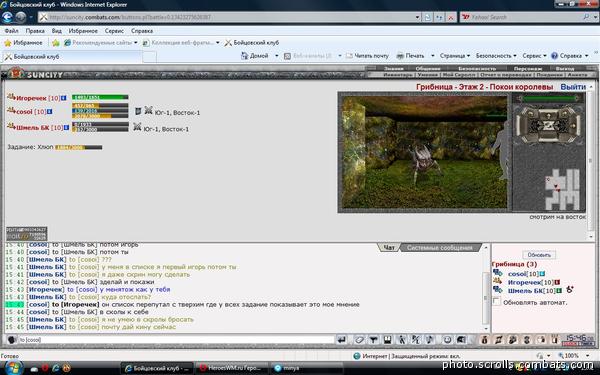Screen dimensions: 600x375
Task: Click the dungeon minimap
Action: [562, 189]
